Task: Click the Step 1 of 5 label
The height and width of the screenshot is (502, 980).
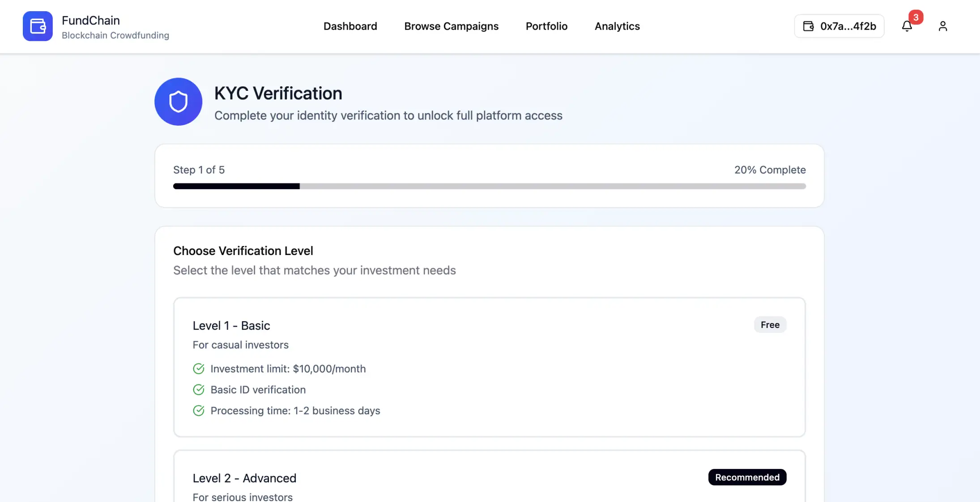Action: [x=199, y=170]
